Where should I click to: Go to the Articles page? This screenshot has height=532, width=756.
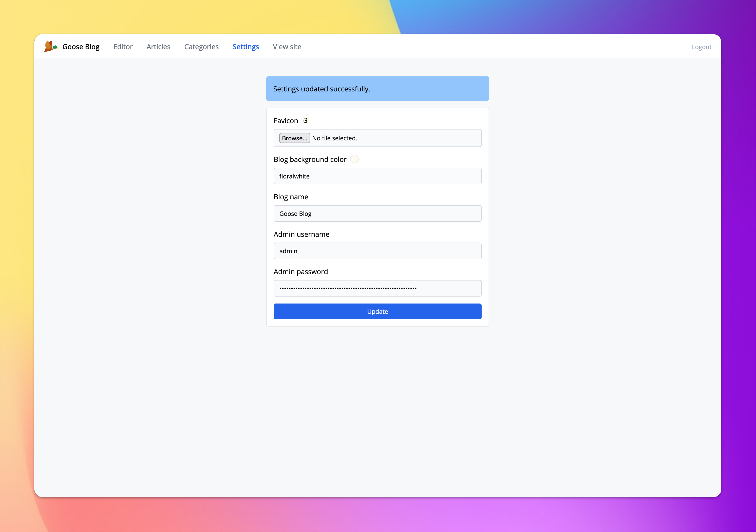(x=158, y=47)
